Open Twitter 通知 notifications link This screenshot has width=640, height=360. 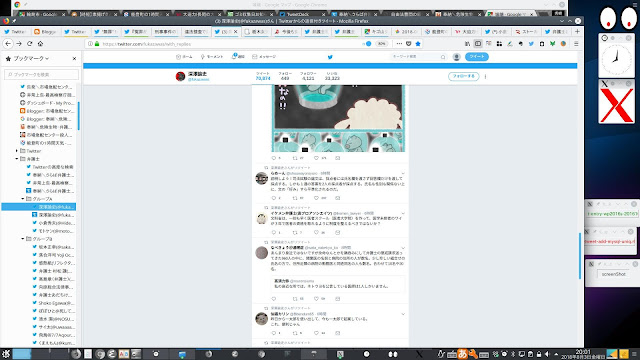pyautogui.click(x=238, y=57)
